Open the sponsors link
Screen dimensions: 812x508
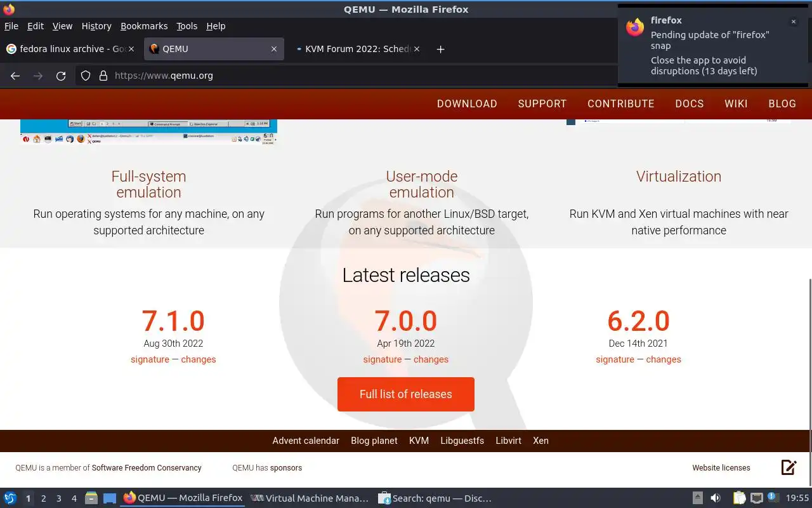(286, 468)
